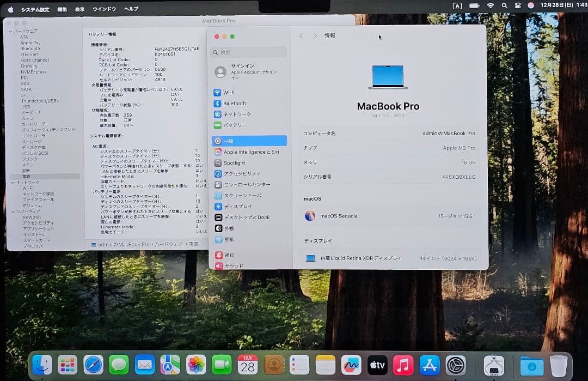Open the App Store from the Dock
The image size is (588, 381).
click(x=428, y=365)
